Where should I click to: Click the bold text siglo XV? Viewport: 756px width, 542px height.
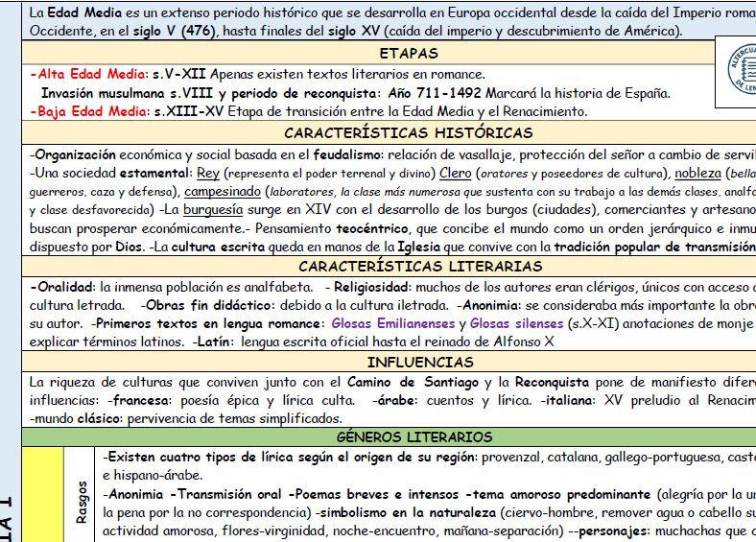pos(354,31)
